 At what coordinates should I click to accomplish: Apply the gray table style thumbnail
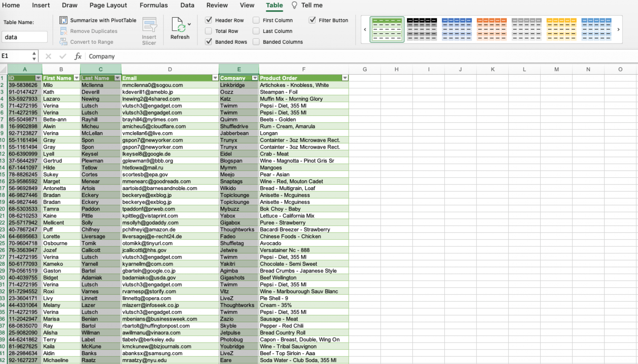(x=527, y=29)
